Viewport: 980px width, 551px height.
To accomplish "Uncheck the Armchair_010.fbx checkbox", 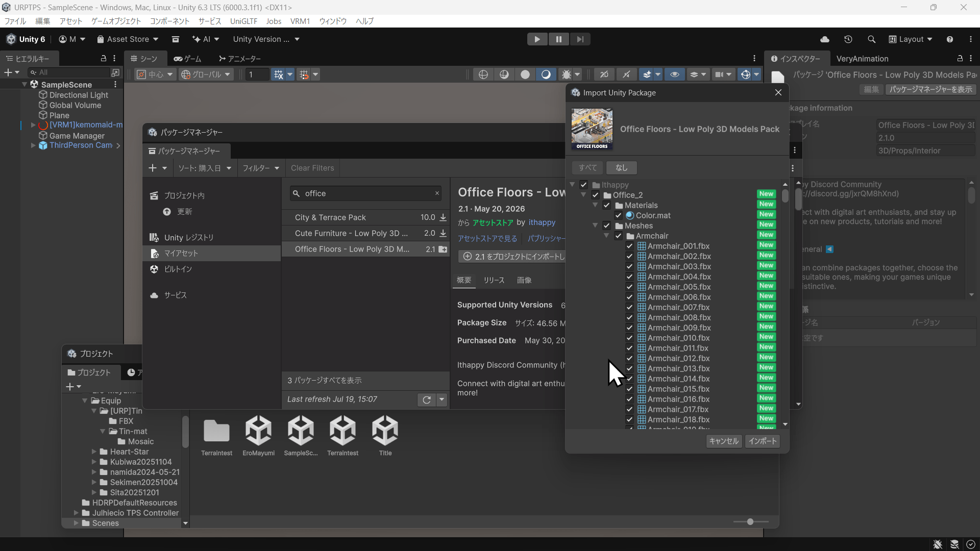I will tap(629, 338).
